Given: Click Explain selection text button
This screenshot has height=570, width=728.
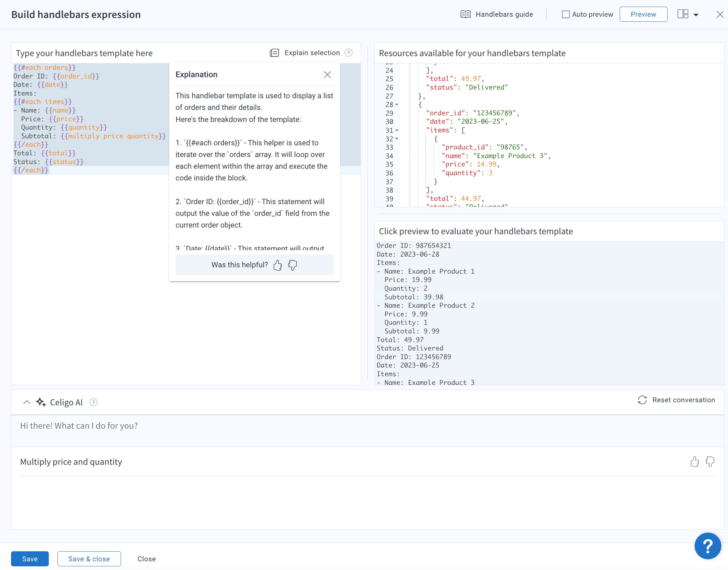Looking at the screenshot, I should [312, 53].
